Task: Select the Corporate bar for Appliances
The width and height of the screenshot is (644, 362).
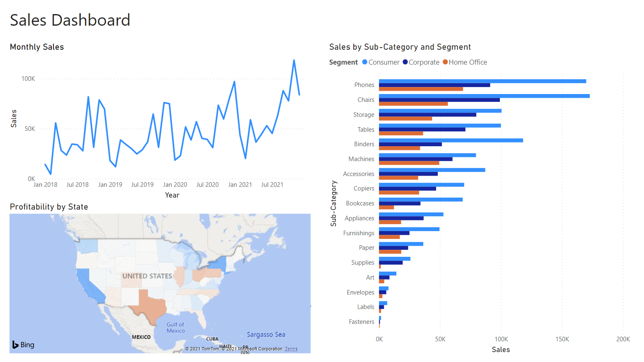Action: (x=401, y=218)
